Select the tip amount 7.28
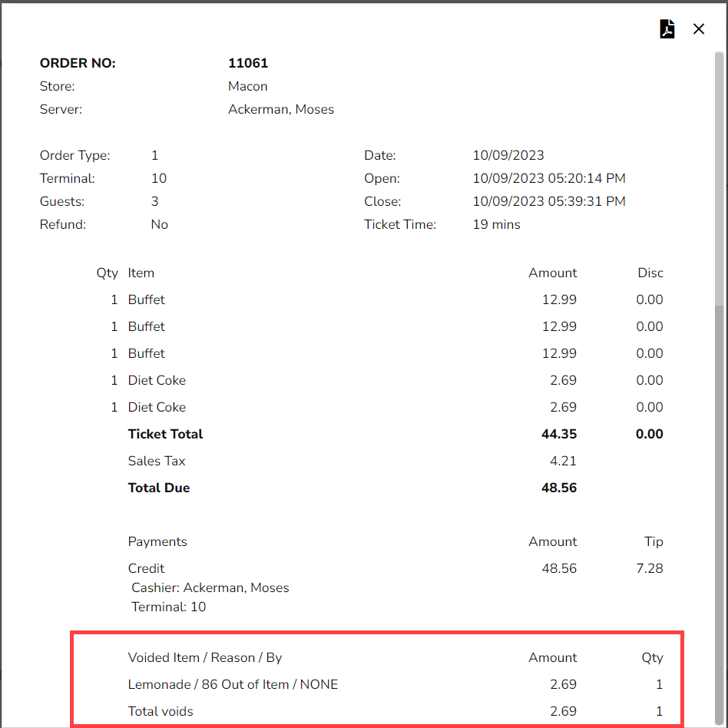Screen dimensions: 728x728 coord(650,568)
